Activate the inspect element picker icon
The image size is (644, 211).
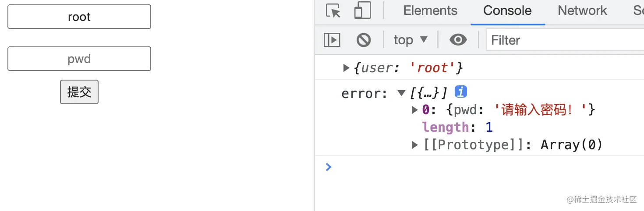coord(333,11)
